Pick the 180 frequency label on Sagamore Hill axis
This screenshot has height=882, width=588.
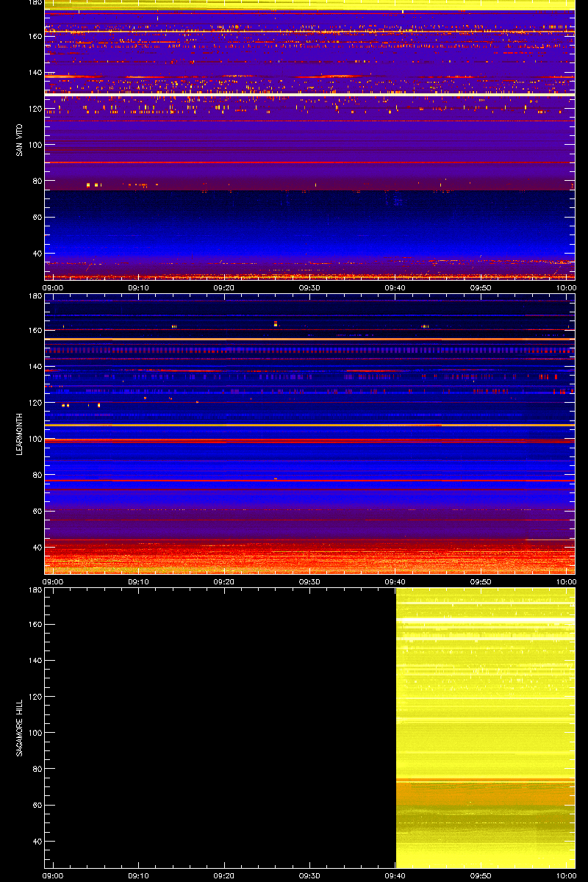point(34,590)
